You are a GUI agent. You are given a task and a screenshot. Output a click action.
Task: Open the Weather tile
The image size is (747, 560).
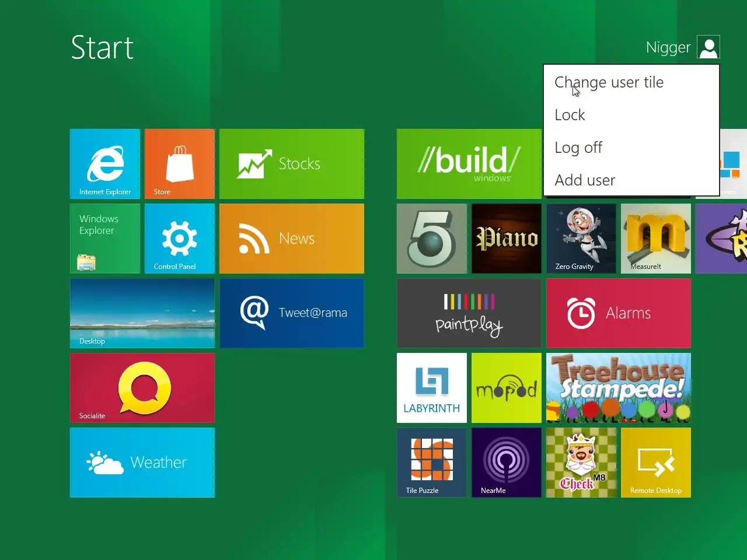tap(142, 463)
